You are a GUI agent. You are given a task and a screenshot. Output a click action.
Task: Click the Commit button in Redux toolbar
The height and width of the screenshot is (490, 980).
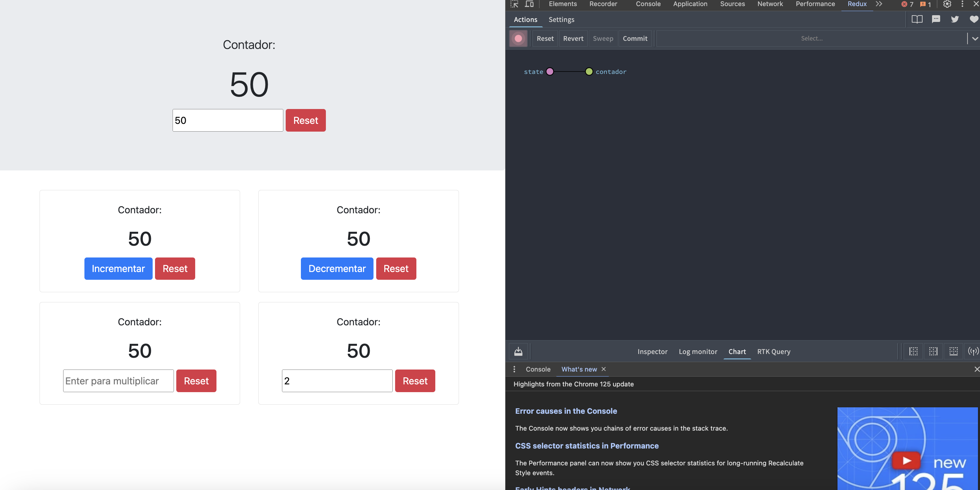[635, 38]
